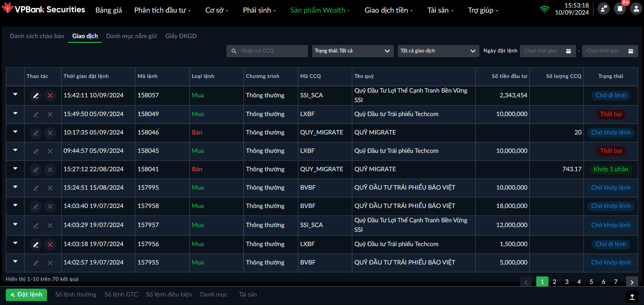The image size is (644, 305).
Task: Click the scroll-to-top arrow icon
Action: point(632,297)
